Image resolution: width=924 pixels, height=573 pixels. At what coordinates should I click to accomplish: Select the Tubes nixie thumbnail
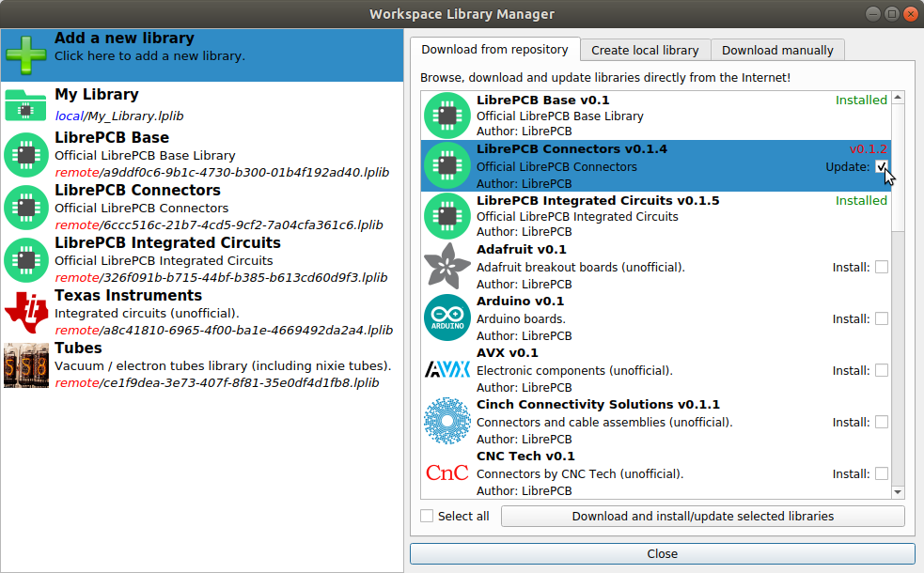click(x=25, y=365)
